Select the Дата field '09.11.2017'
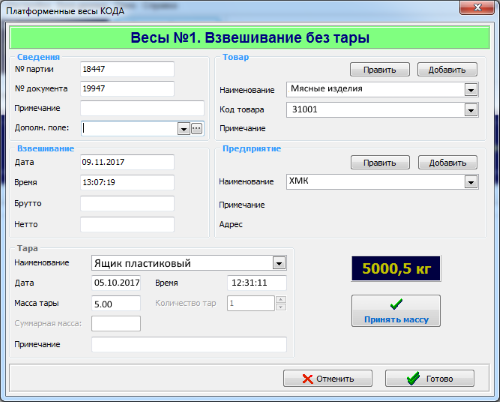The width and height of the screenshot is (500, 402). tap(127, 162)
